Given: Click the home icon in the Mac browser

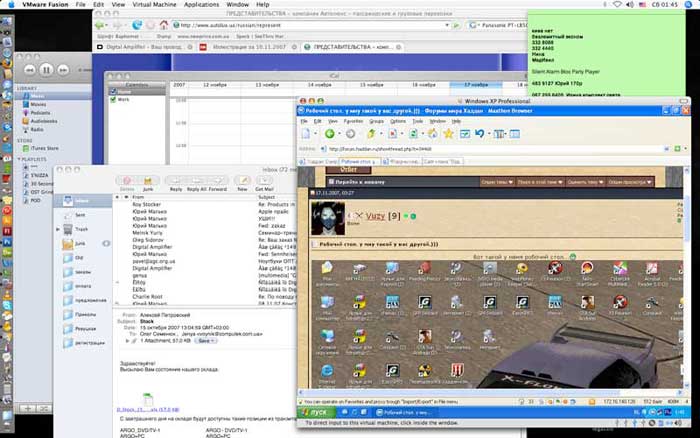Looking at the screenshot, I should (x=163, y=25).
